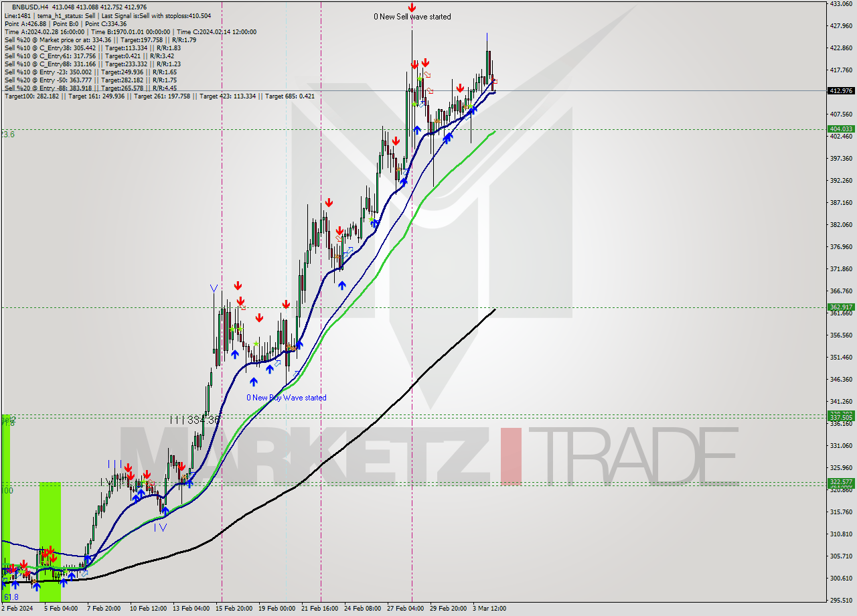Select the line with stoploss:410.504
The width and height of the screenshot is (857, 616).
tap(108, 15)
